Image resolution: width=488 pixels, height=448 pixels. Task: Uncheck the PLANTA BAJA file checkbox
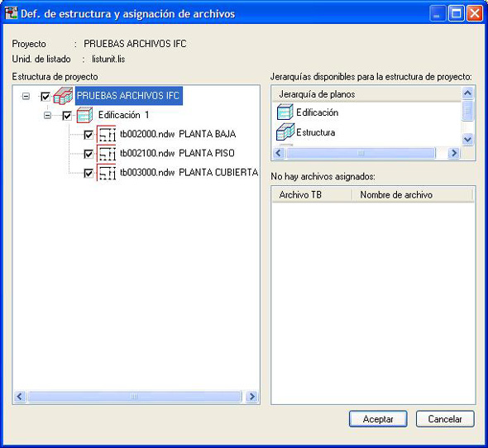point(89,135)
